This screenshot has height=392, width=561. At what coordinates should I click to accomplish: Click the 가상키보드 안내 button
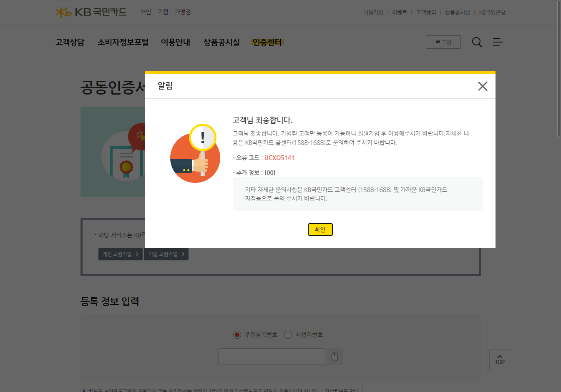(x=342, y=389)
